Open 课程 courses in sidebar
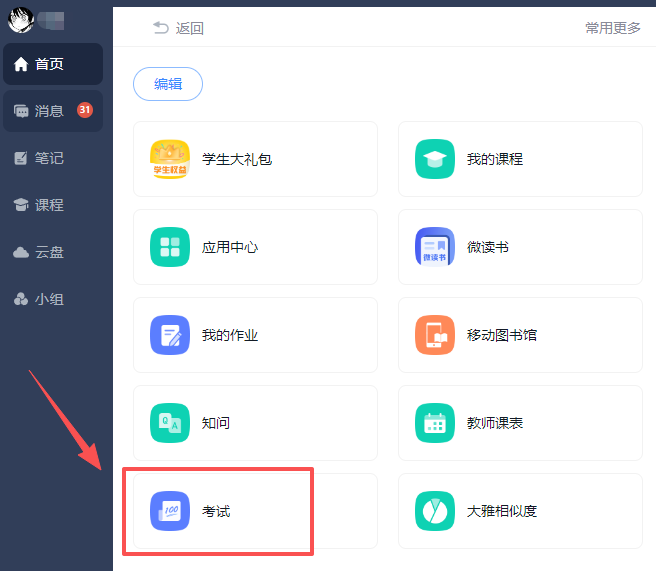This screenshot has height=571, width=656. pos(53,205)
